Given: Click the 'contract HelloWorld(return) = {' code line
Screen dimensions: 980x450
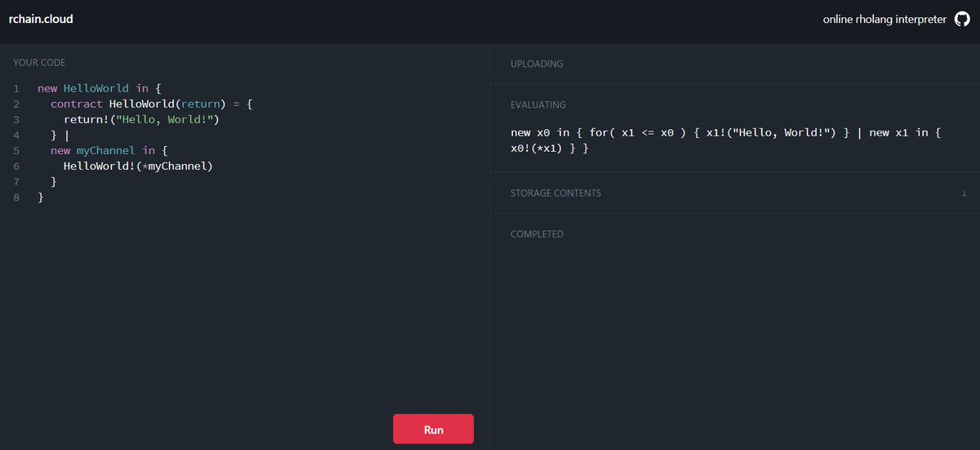Looking at the screenshot, I should [152, 104].
